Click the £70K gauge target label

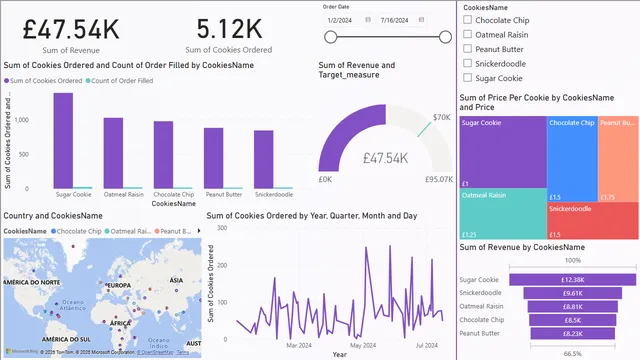pos(442,118)
